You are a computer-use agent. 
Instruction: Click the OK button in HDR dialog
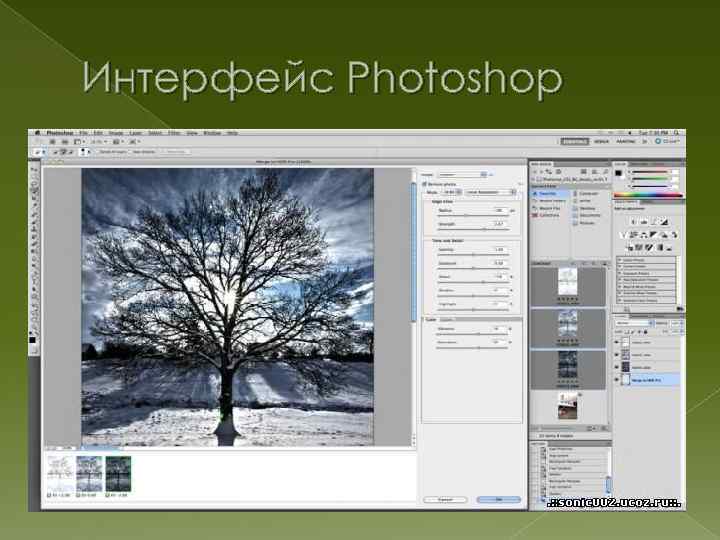click(x=499, y=499)
